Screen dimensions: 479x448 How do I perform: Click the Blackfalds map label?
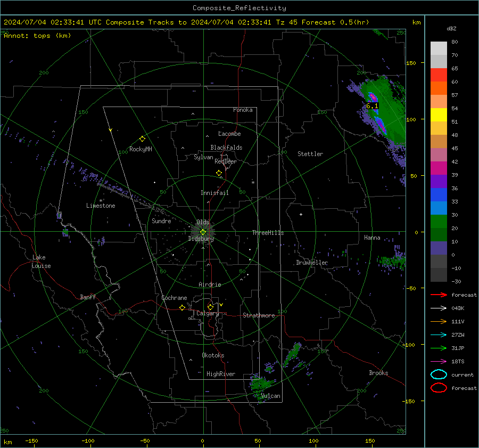point(226,148)
